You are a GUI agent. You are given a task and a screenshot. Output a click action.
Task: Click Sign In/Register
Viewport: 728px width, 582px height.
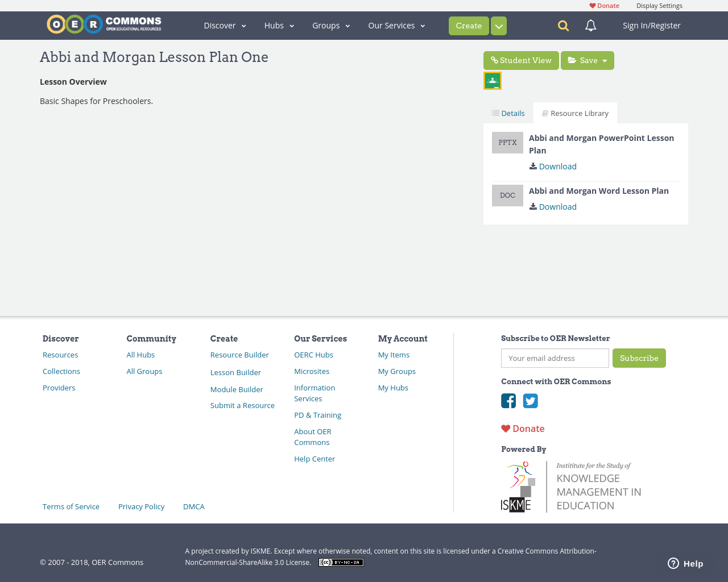coord(651,26)
